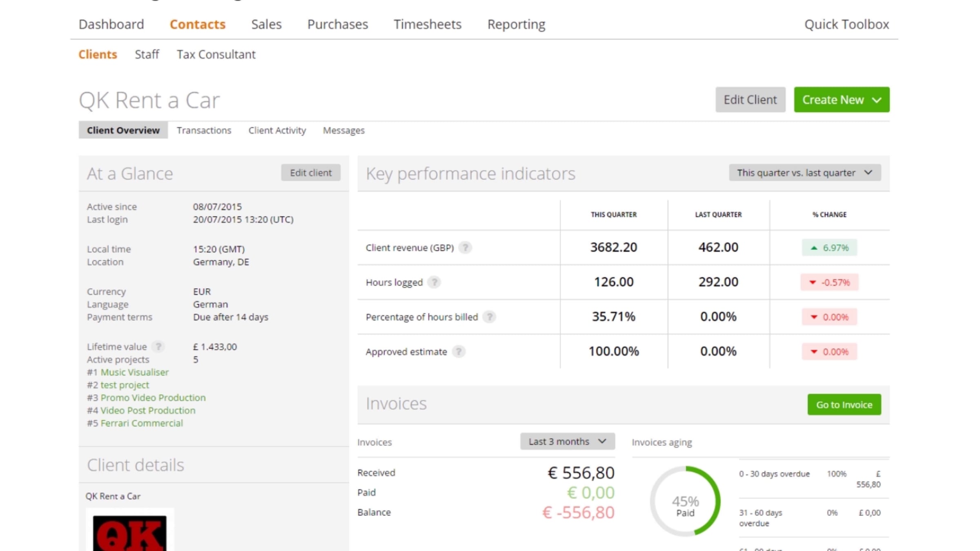Viewport: 980px width, 551px height.
Task: Expand the Create New dropdown button
Action: coord(841,100)
